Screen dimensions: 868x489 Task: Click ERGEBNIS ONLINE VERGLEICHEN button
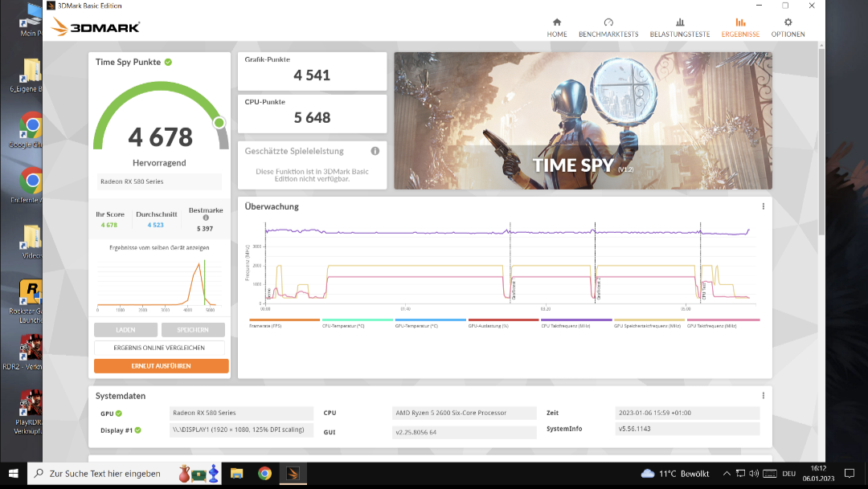159,348
